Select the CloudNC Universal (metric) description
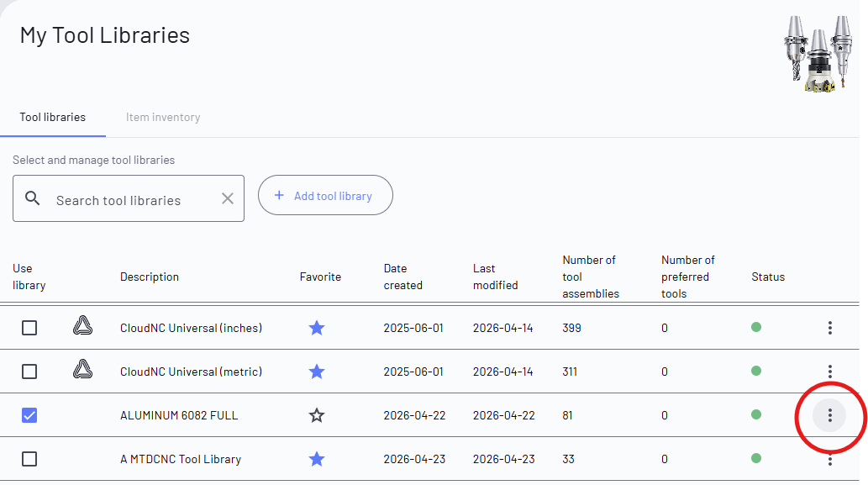 coord(191,372)
